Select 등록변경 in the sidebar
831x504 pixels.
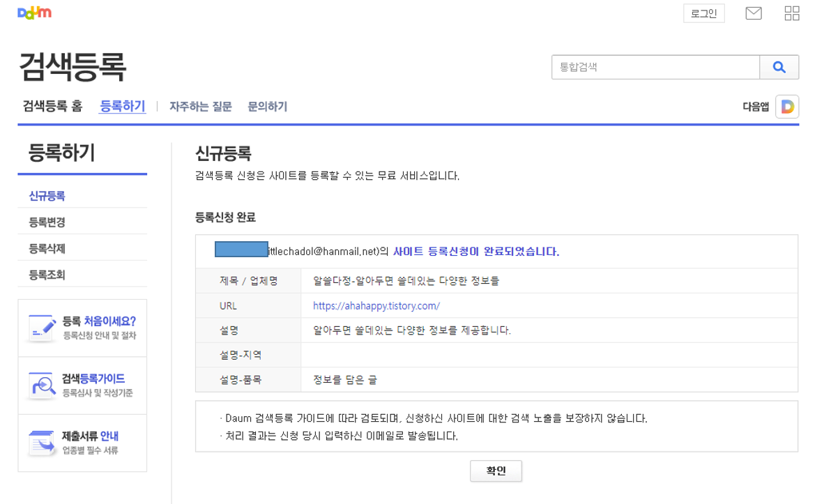click(x=47, y=222)
